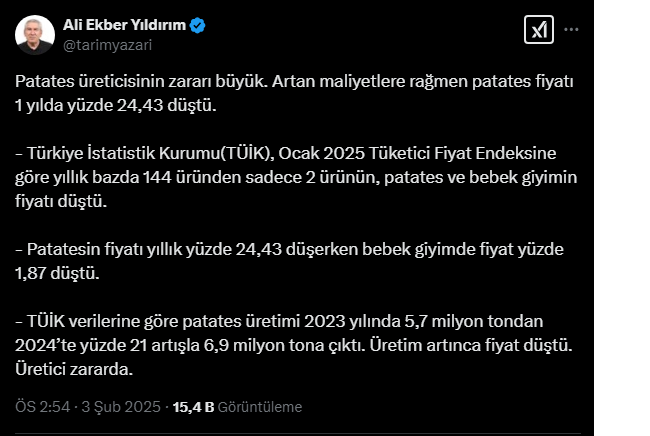Viewport: 650px width, 436px height.
Task: Click the 3 Şub 2025 date
Action: 122,407
